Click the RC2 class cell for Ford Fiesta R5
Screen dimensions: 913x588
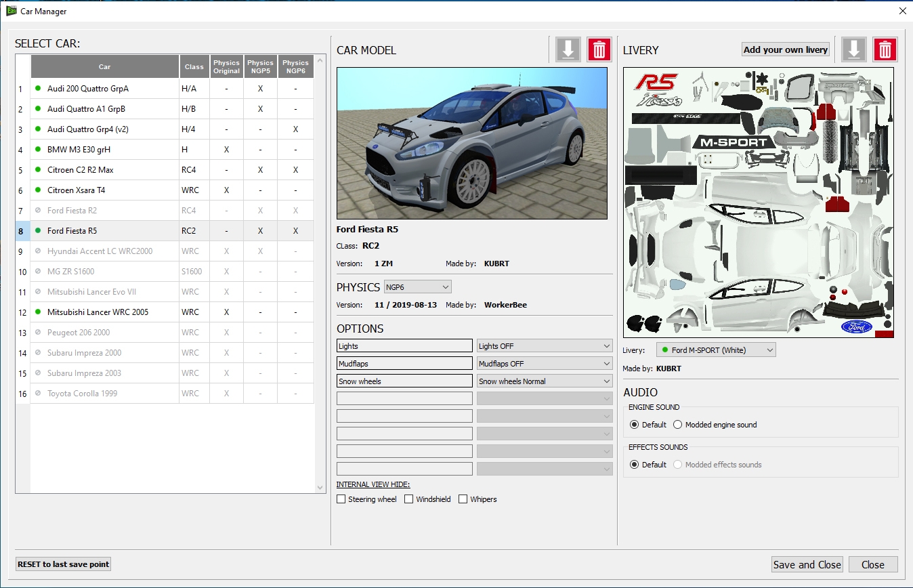[194, 231]
